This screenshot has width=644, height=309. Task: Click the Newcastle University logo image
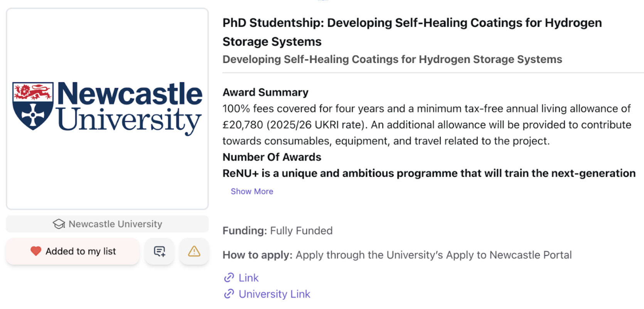107,109
